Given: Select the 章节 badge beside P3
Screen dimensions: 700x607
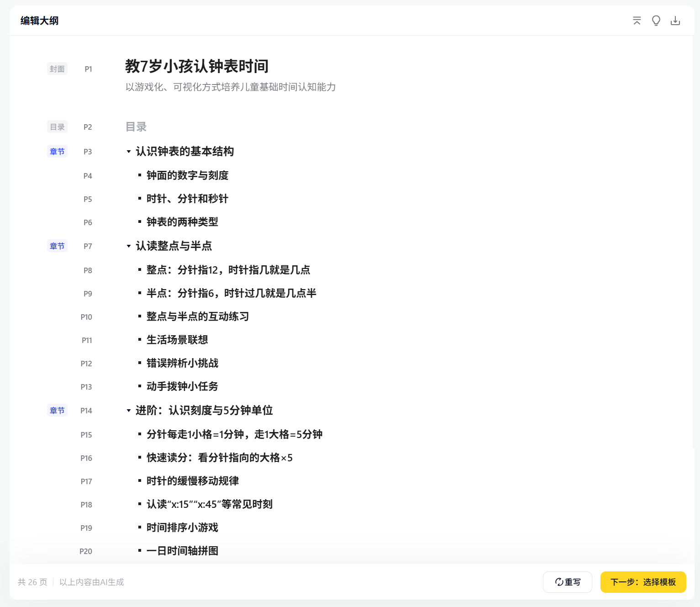Looking at the screenshot, I should click(57, 151).
